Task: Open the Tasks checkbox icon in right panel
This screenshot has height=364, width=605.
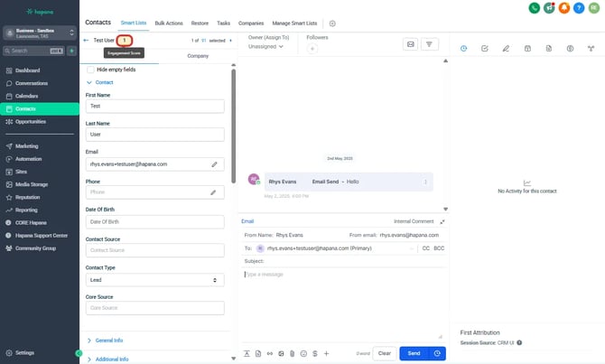Action: tap(485, 48)
